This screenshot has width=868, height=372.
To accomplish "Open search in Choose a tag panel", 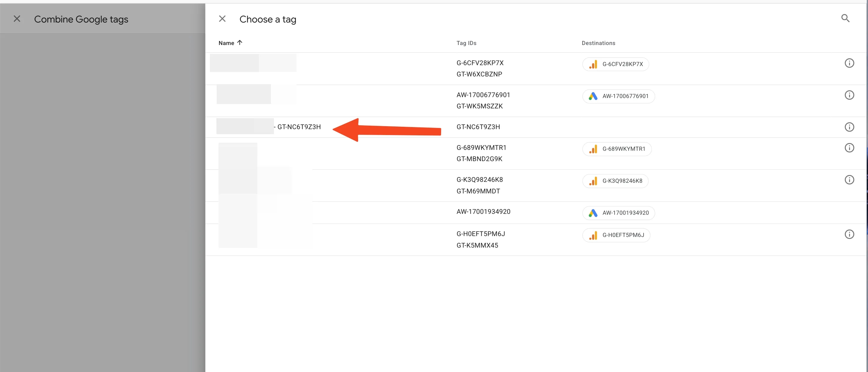I will 845,18.
